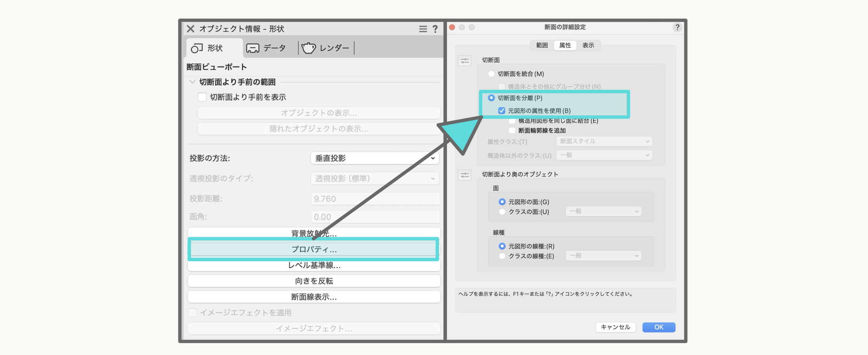Screen dimensions: 868x355
Task: Close the Object Info palette with X
Action: click(x=191, y=29)
